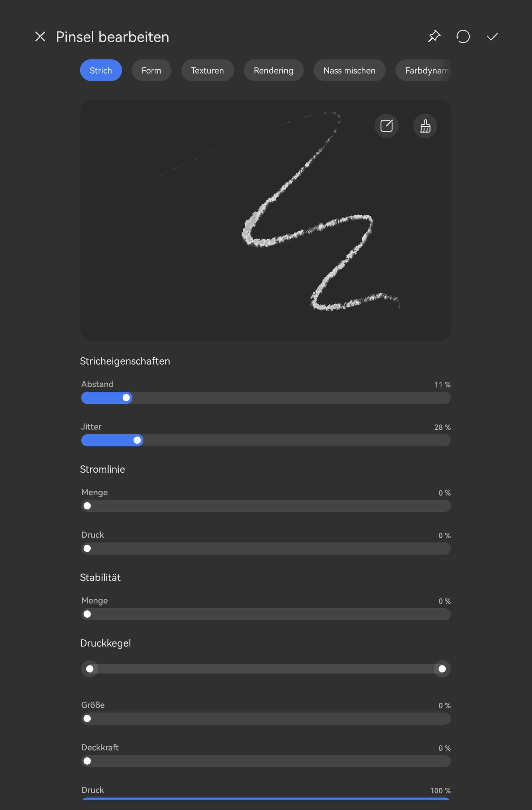Click the Stromlinie Menge slider handle
This screenshot has width=532, height=810.
pyautogui.click(x=87, y=506)
